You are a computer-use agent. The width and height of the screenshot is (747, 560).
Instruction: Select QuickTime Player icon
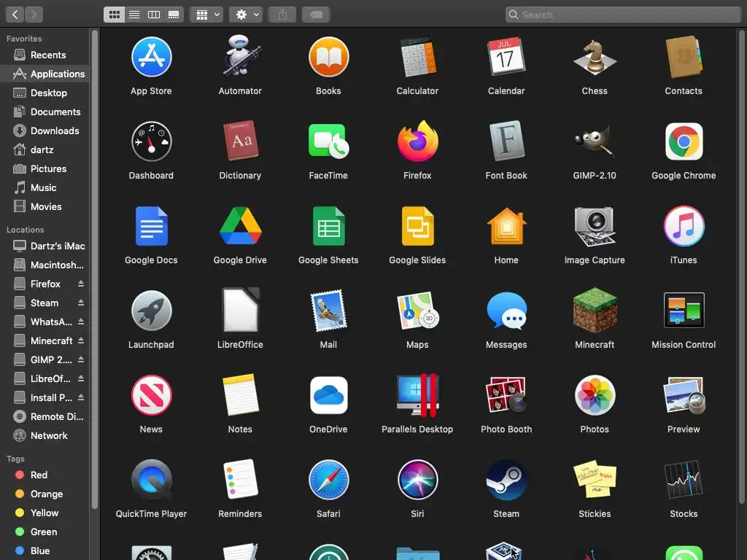151,480
